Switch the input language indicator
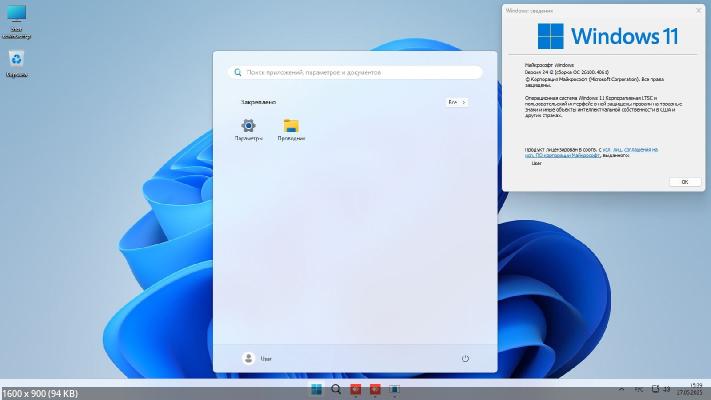This screenshot has width=711, height=400. coord(640,389)
